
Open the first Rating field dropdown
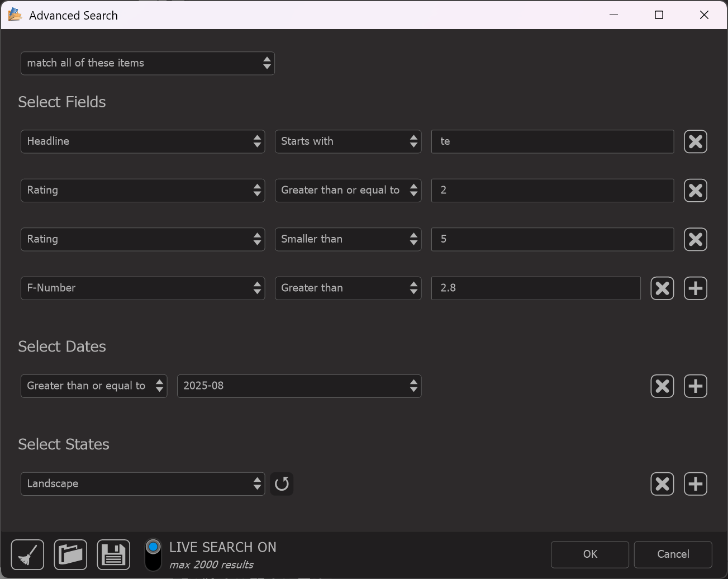click(142, 191)
